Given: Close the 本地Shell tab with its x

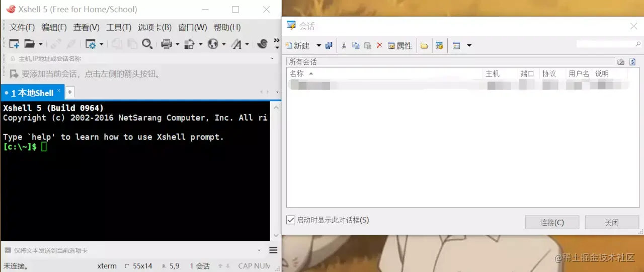Looking at the screenshot, I should [59, 91].
